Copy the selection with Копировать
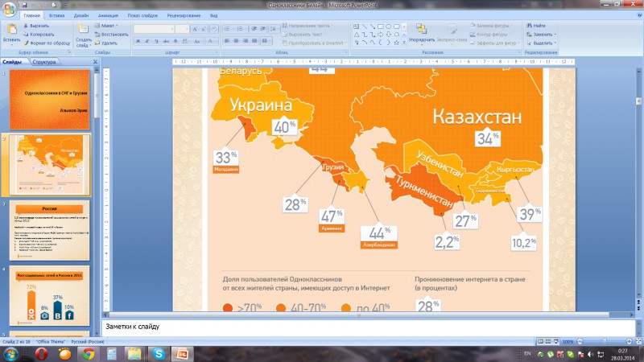Viewport: 644px width, 362px height. (x=39, y=34)
